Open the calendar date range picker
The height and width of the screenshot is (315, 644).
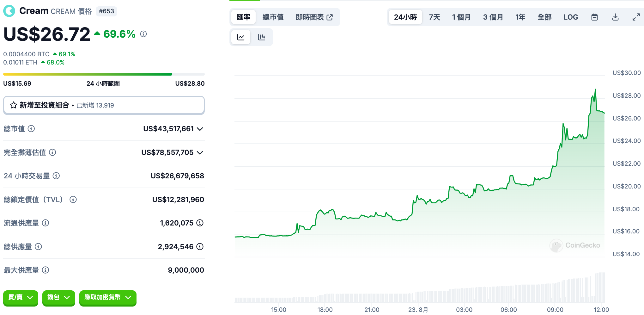coord(594,17)
